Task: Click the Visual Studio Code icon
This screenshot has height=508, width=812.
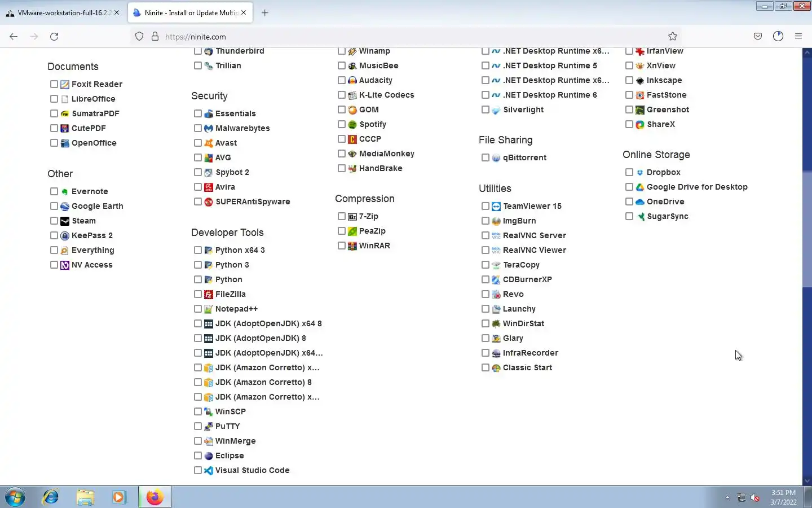Action: 209,470
